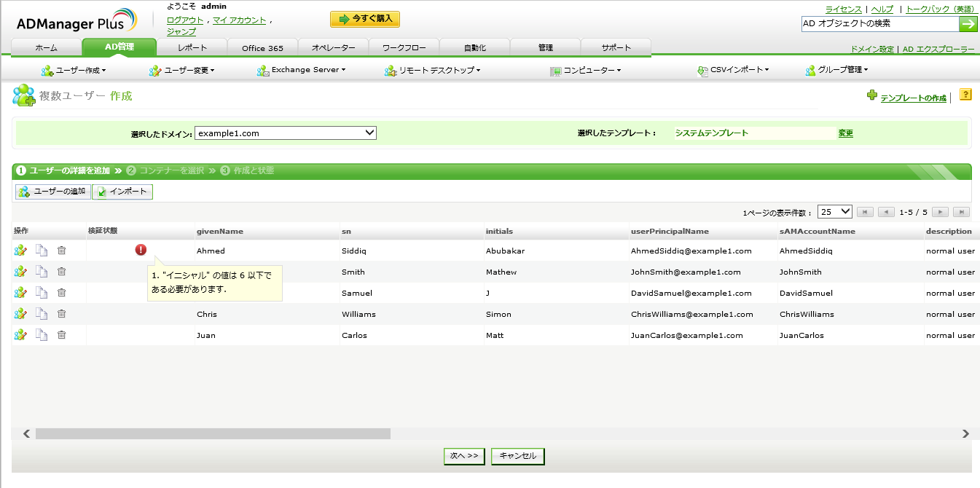The image size is (980, 488).
Task: Edit the Chris Williams row
Action: [20, 314]
